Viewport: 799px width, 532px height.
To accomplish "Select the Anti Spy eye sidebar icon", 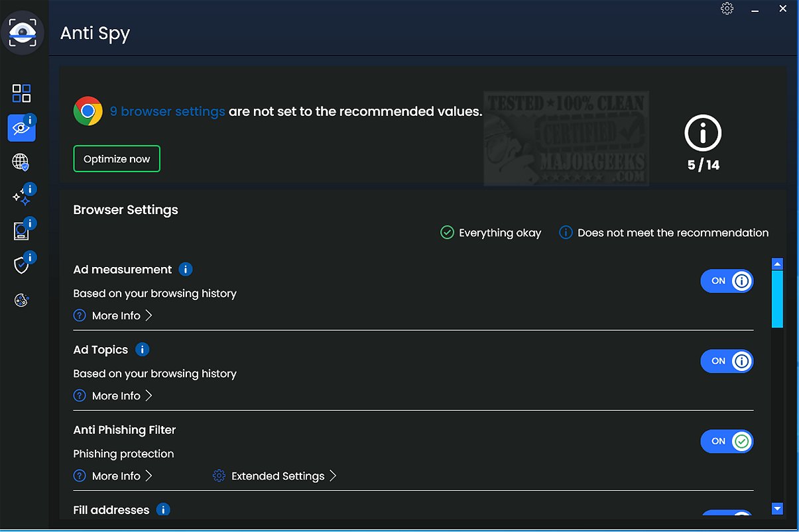I will (22, 127).
